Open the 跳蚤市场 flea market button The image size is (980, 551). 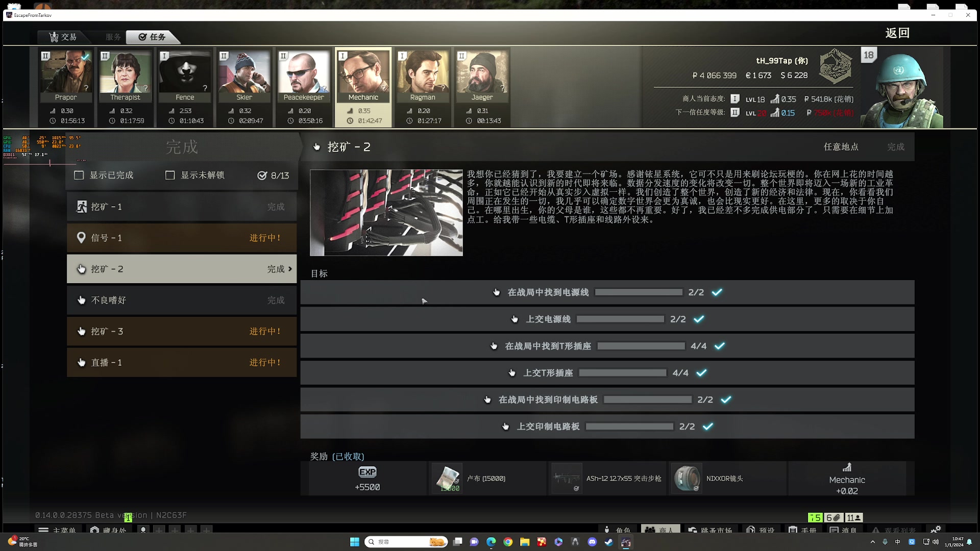click(710, 530)
